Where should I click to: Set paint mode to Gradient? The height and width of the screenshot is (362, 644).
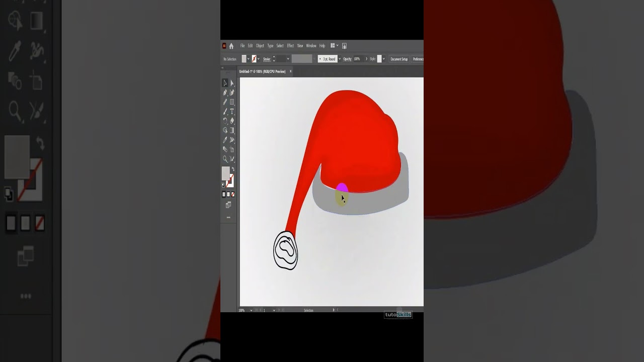(228, 194)
